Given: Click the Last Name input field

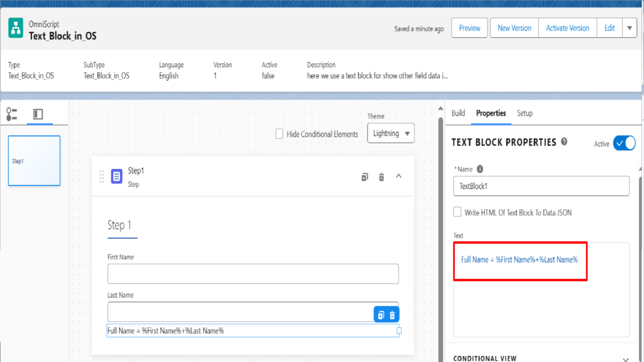Looking at the screenshot, I should (x=253, y=312).
